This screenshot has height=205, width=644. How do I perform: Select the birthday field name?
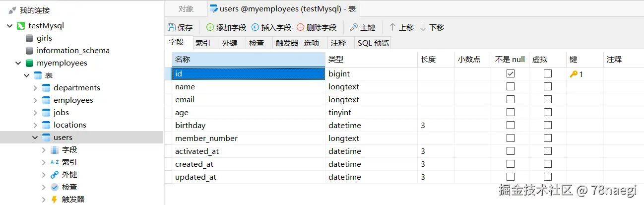[190, 125]
